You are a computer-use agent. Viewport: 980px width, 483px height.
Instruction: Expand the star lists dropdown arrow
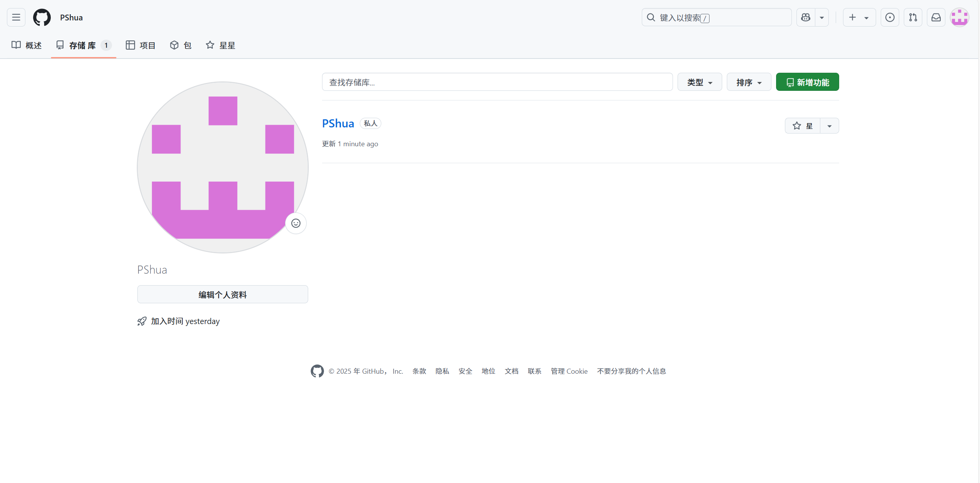click(830, 126)
